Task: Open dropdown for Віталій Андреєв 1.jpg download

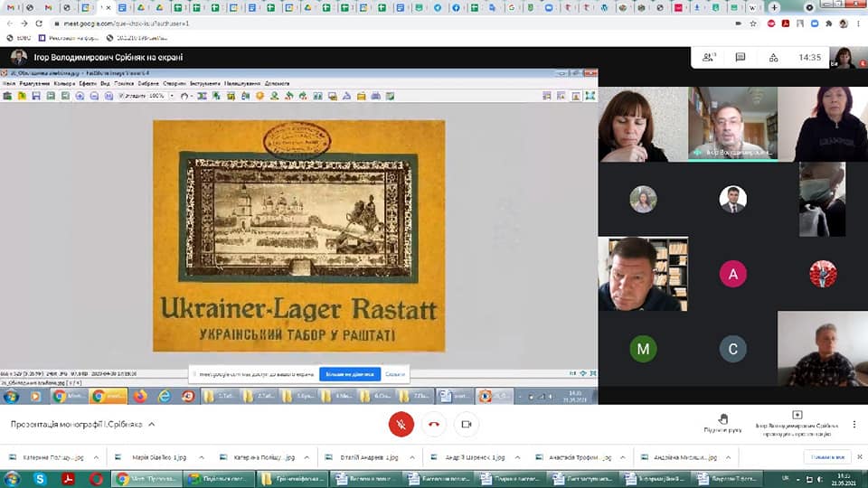Action: [x=411, y=457]
